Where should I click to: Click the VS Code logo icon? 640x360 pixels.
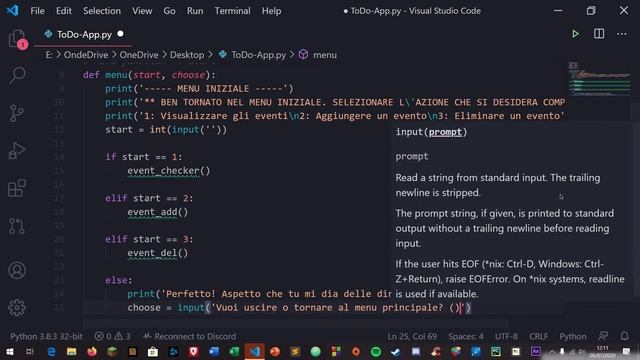(x=12, y=10)
